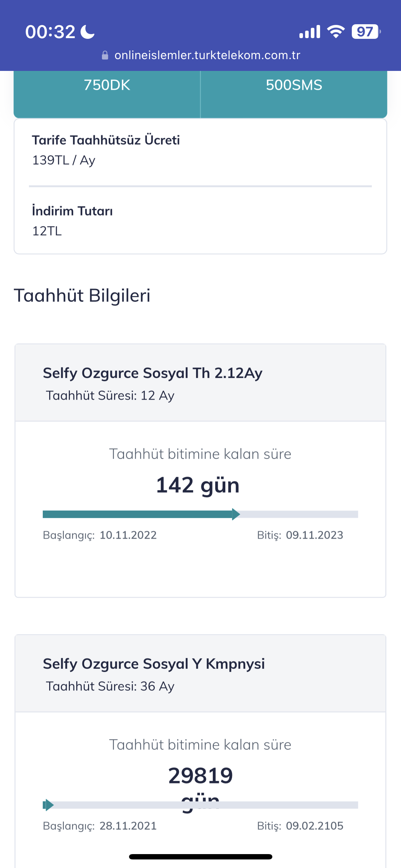Tap the moon Focus mode icon
Image resolution: width=401 pixels, height=868 pixels.
pyautogui.click(x=88, y=32)
